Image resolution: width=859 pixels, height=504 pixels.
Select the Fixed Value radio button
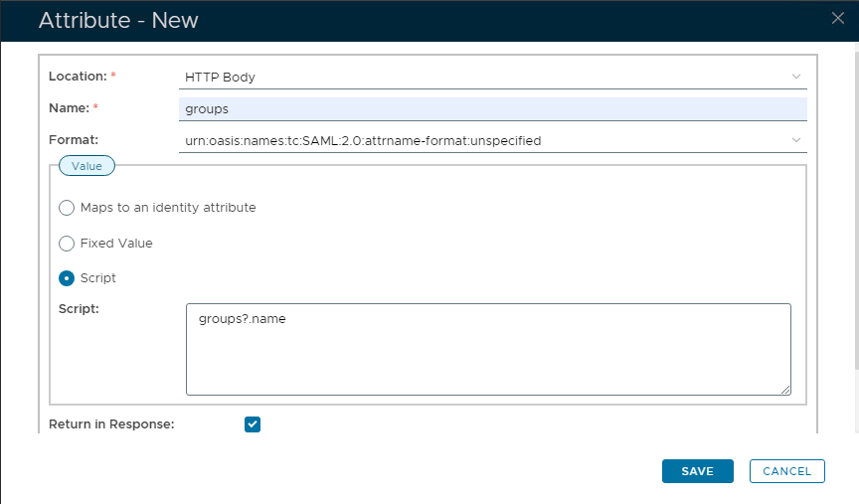tap(67, 244)
